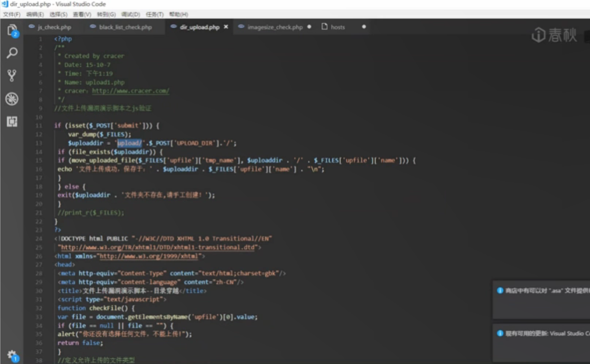The height and width of the screenshot is (364, 590).
Task: Click 'Created by cracer' comment
Action: click(94, 56)
